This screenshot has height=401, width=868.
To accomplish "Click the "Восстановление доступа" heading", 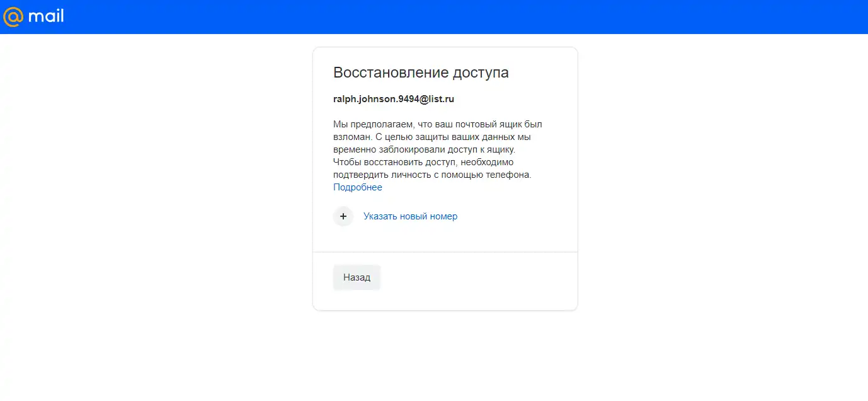I will (421, 73).
